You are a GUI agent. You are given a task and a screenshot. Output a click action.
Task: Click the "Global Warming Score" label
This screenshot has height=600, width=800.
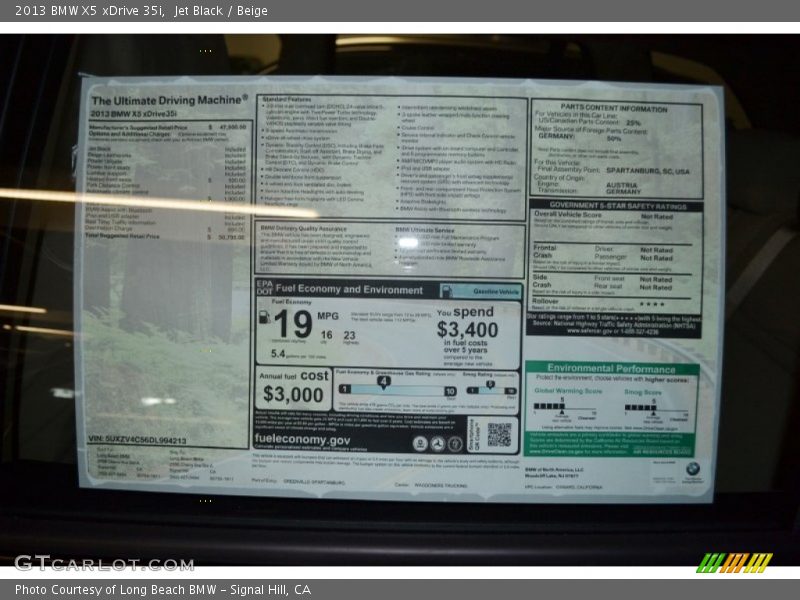(568, 391)
